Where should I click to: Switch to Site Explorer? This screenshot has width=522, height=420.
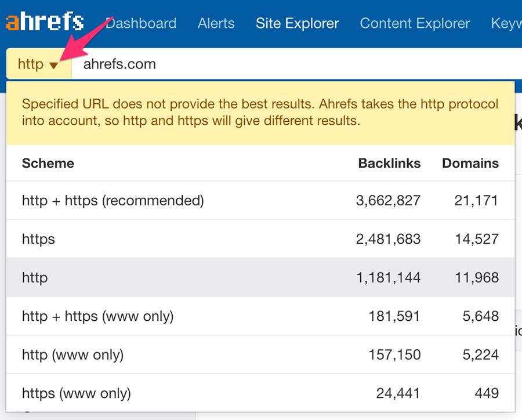tap(297, 24)
